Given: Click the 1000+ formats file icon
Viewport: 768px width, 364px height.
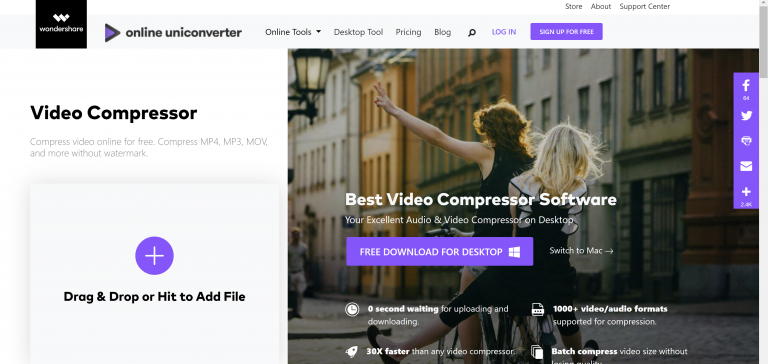Looking at the screenshot, I should [538, 309].
